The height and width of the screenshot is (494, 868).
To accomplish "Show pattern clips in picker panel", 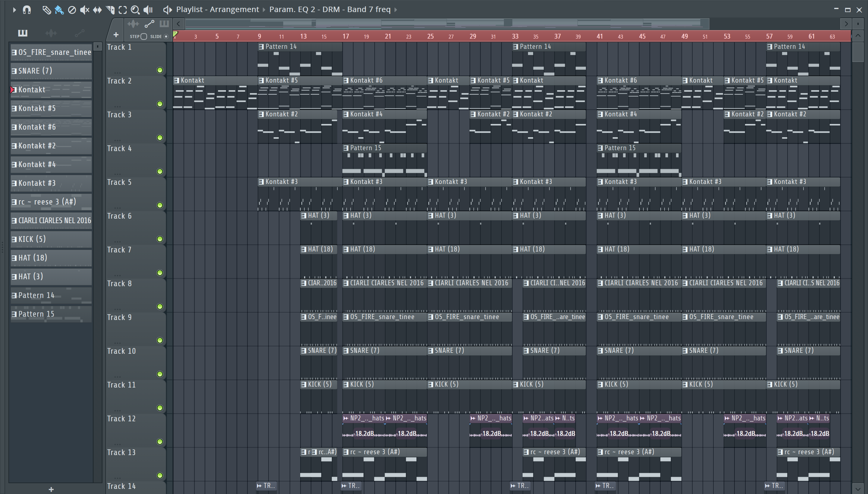I will coord(23,33).
